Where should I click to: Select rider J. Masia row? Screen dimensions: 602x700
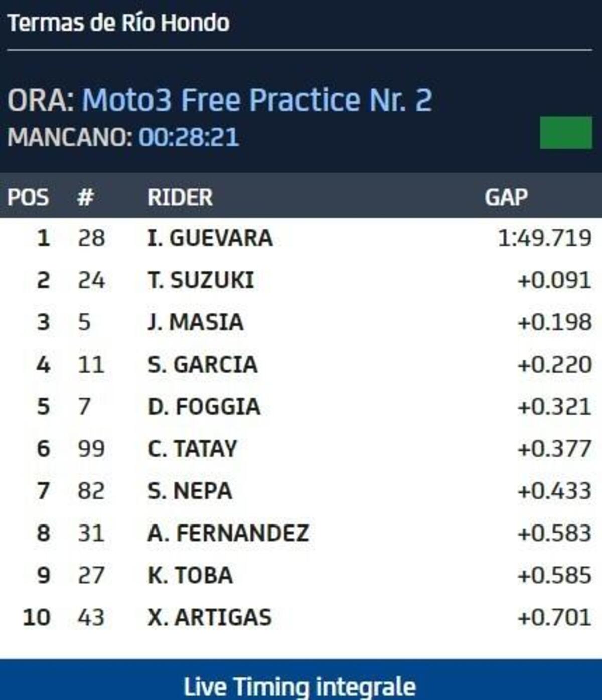(196, 322)
